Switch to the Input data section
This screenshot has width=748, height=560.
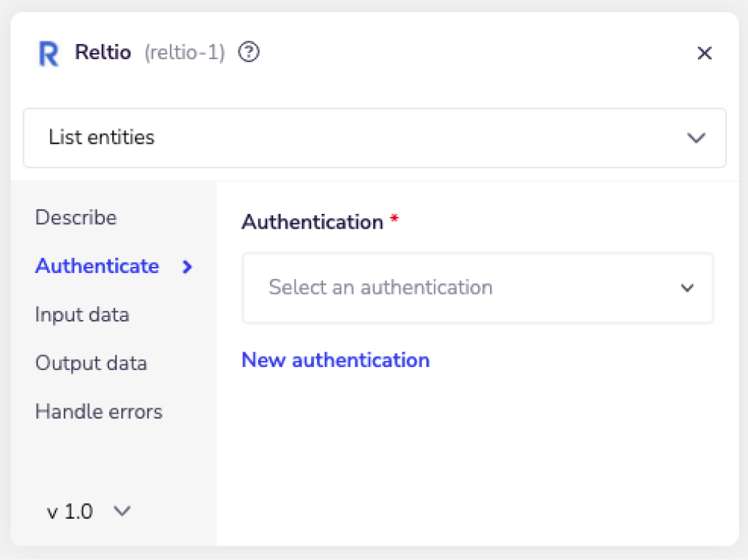[x=82, y=315]
